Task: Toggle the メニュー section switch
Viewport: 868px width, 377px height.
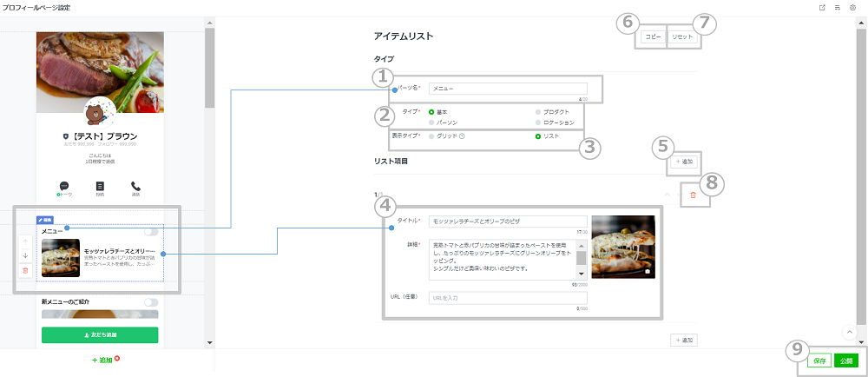Action: click(152, 232)
